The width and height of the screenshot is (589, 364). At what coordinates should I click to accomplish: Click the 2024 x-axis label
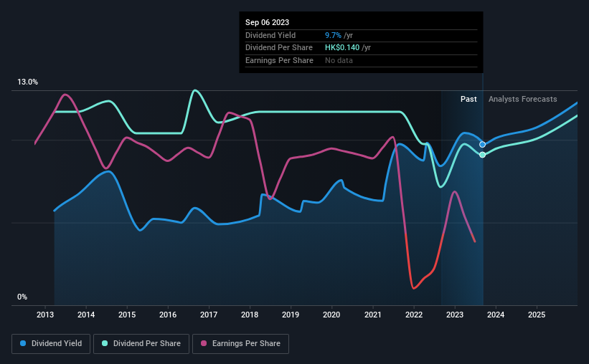click(x=496, y=315)
